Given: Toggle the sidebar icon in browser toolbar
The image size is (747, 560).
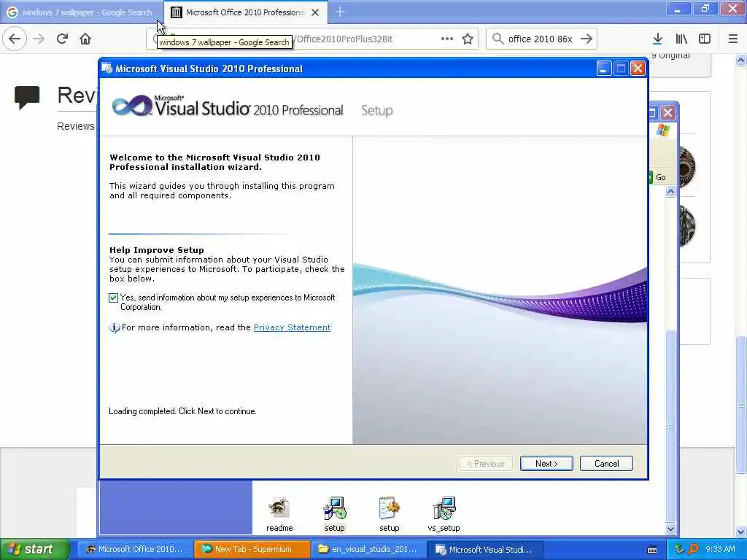Looking at the screenshot, I should point(705,39).
